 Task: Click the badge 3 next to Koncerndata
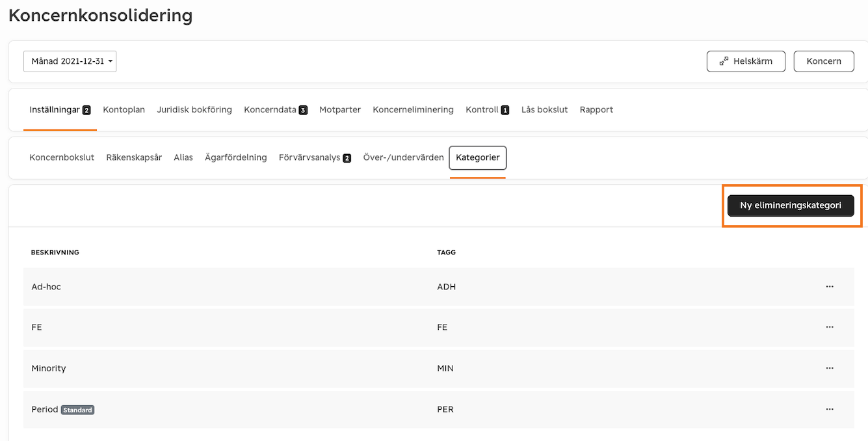[303, 110]
